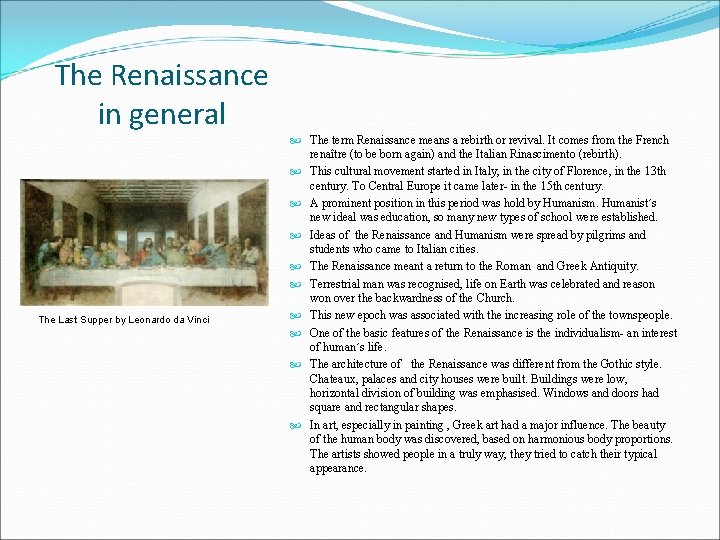Click line about increasing role of townspeople
Screen dimensions: 720x540
[491, 315]
